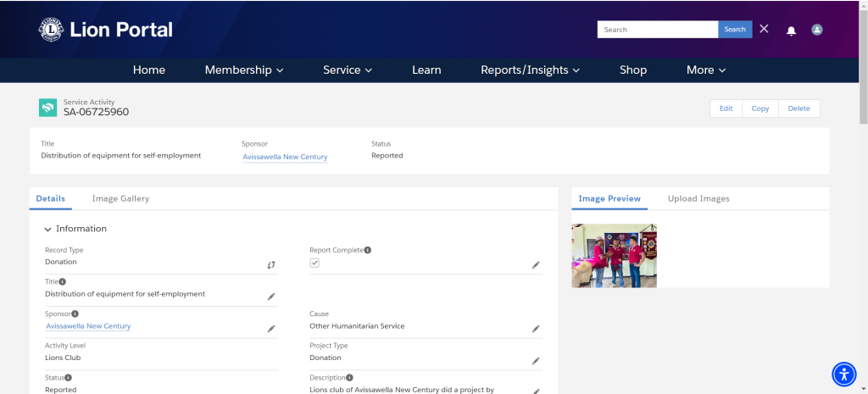This screenshot has height=394, width=868.
Task: Open the preview image thumbnail
Action: tap(614, 256)
